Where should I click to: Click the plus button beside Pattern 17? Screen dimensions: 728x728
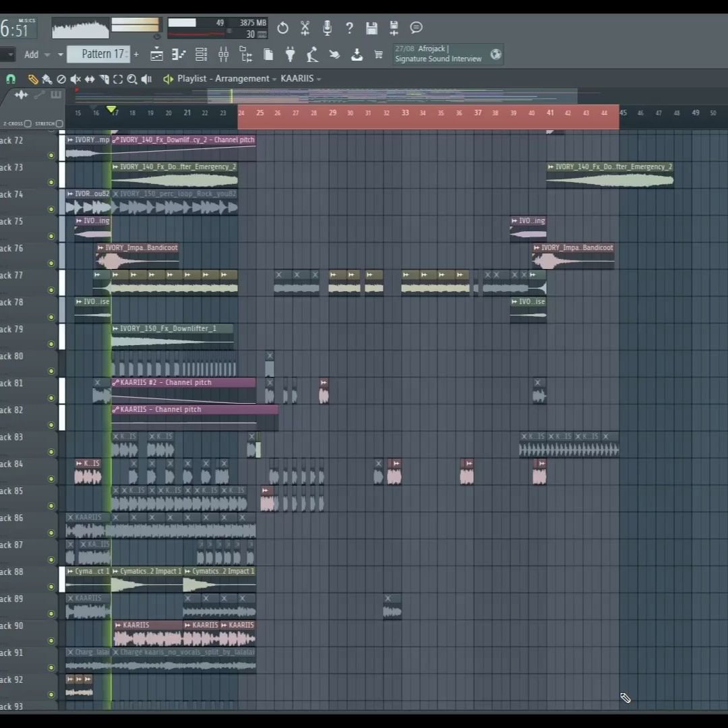pyautogui.click(x=136, y=54)
